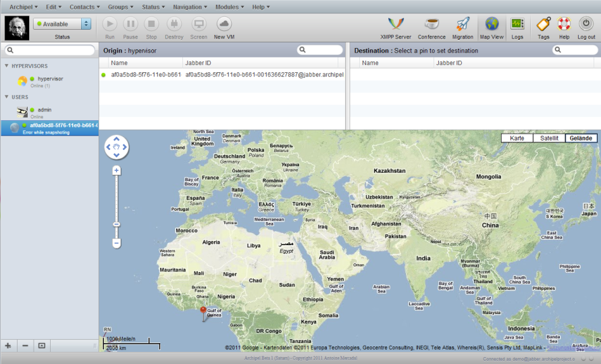This screenshot has width=601, height=364.
Task: Click the Jabber ID cell ending with @jabber.archipel
Action: pyautogui.click(x=265, y=75)
